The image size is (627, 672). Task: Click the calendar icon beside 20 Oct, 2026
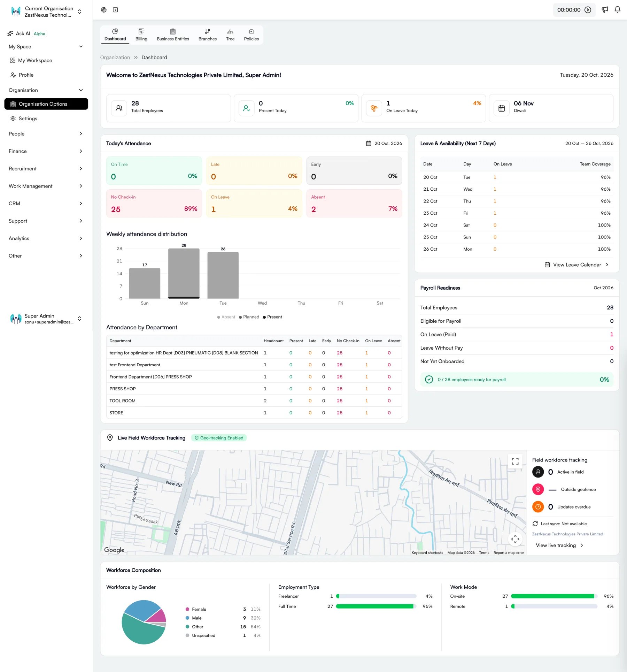(369, 143)
